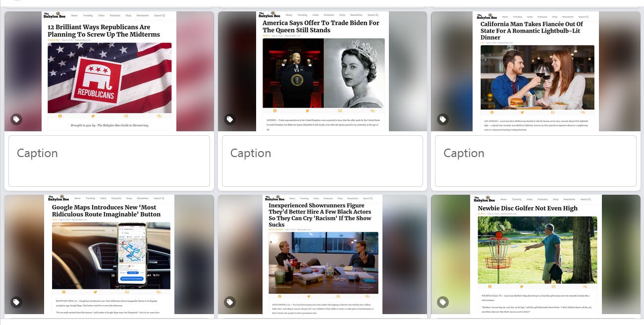
Task: Focus the Caption field under the Republicans Midterms image
Action: [109, 161]
